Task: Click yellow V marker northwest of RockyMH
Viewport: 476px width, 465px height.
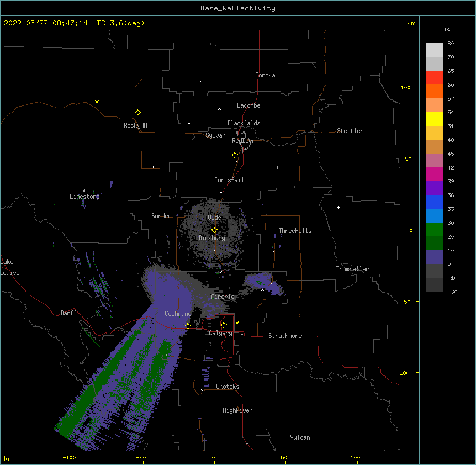Action: (97, 102)
